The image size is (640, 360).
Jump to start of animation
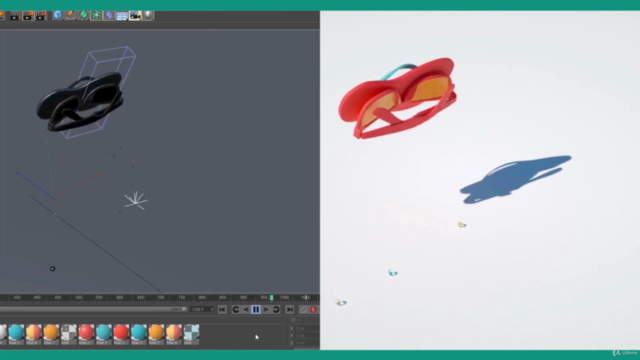point(222,310)
